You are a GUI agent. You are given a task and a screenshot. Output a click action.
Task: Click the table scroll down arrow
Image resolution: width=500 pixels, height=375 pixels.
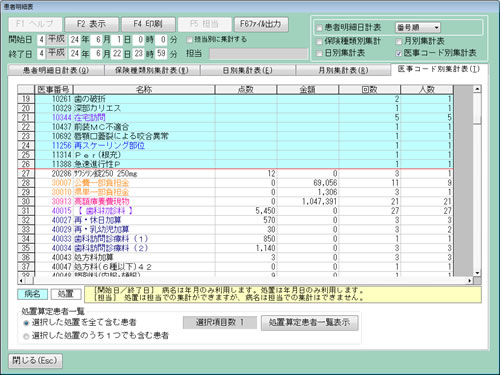click(477, 273)
